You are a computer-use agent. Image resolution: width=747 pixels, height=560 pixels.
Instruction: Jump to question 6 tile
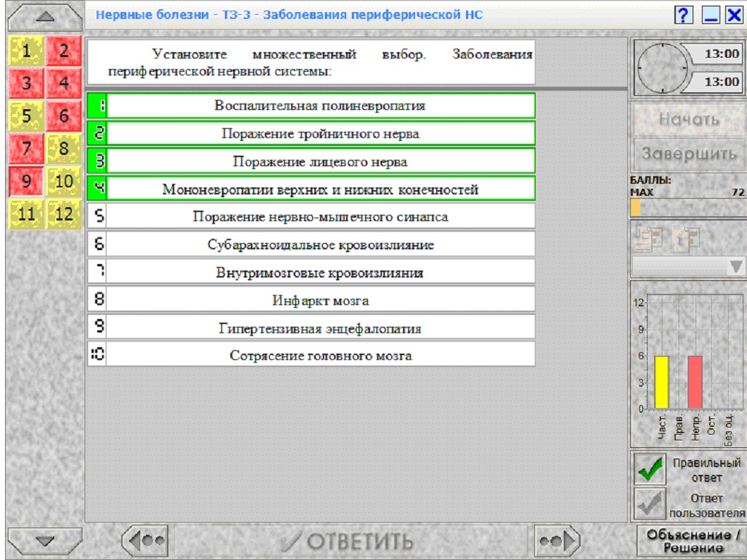(64, 116)
